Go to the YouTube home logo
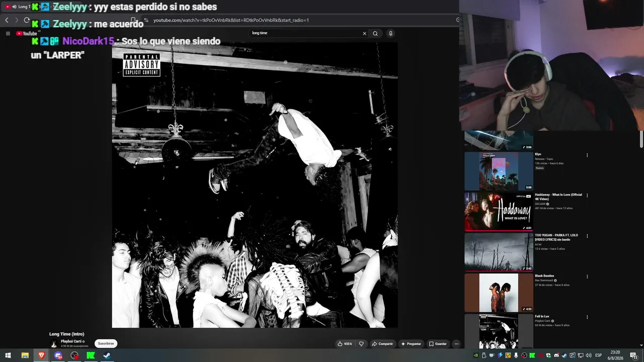644x362 pixels. click(x=27, y=34)
